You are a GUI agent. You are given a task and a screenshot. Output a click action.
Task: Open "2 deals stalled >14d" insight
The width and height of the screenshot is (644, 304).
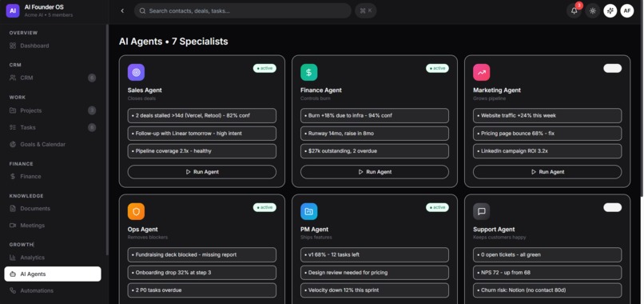click(x=202, y=115)
